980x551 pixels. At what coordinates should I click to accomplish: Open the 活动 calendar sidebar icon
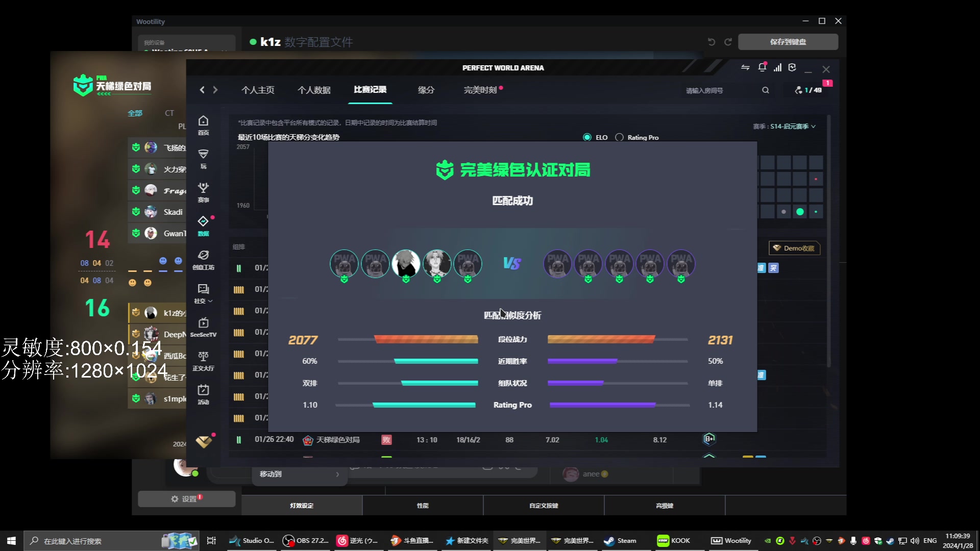click(x=203, y=394)
